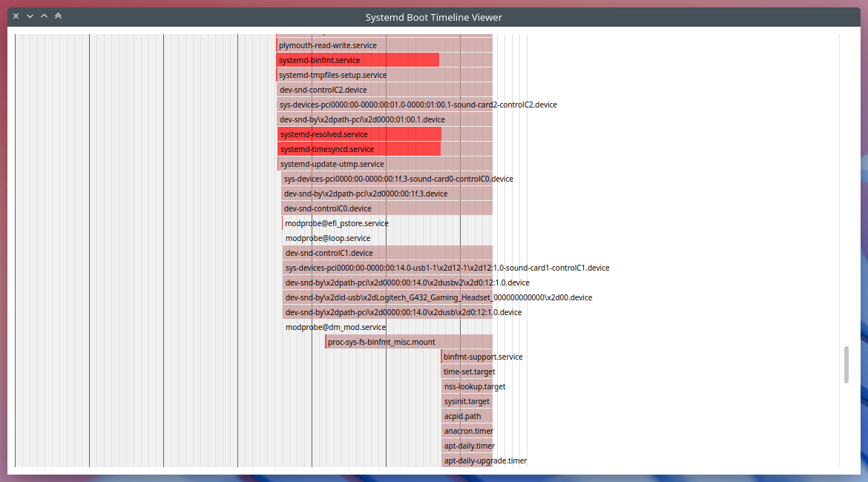Select the nss-lookup.target entry

coord(467,386)
